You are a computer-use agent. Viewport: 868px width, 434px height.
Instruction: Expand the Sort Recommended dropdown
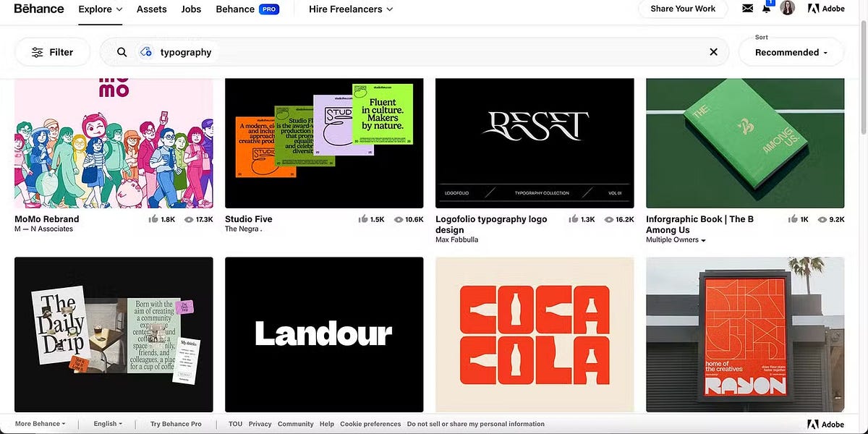tap(791, 52)
